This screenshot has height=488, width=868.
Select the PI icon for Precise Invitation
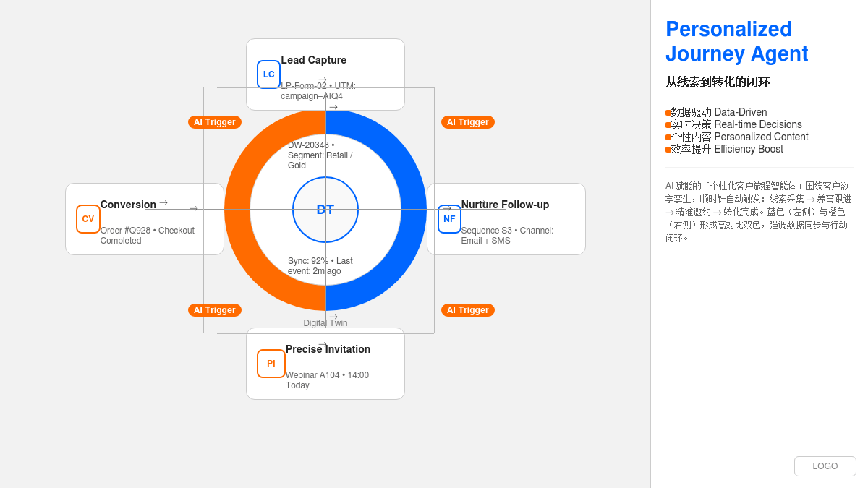point(271,364)
